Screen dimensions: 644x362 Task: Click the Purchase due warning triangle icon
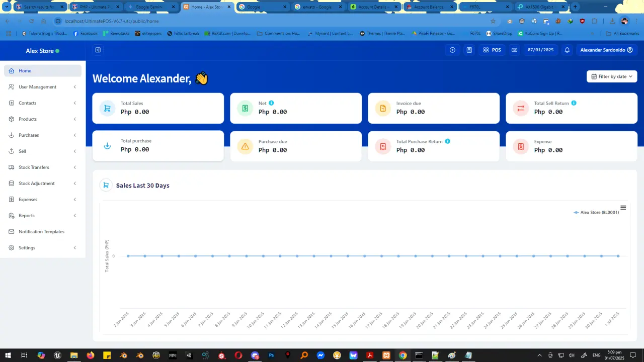[x=245, y=146]
